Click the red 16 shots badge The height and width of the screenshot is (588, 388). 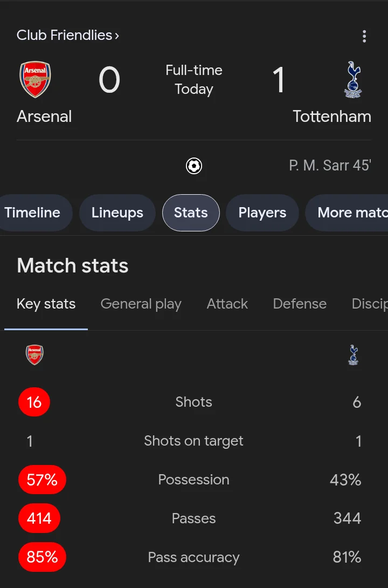pos(34,402)
